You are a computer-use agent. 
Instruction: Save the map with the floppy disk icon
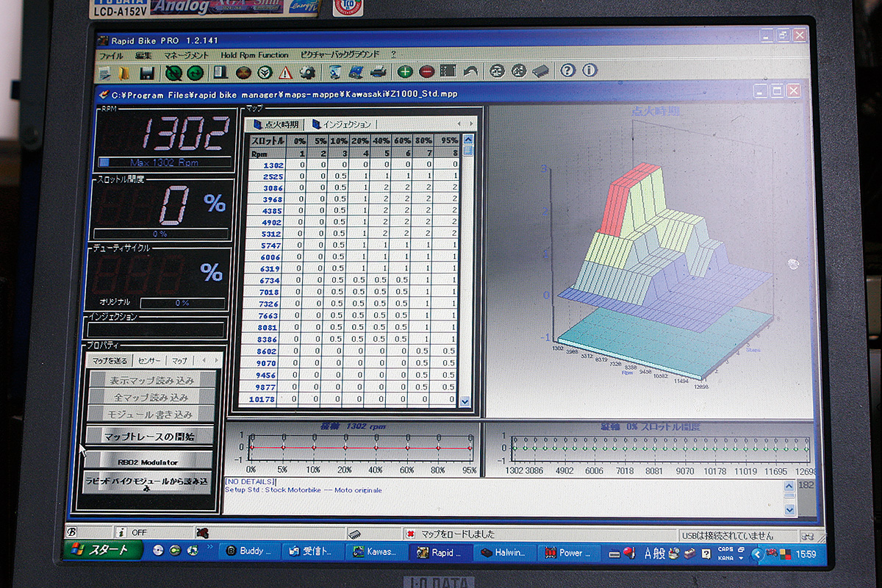click(x=147, y=72)
